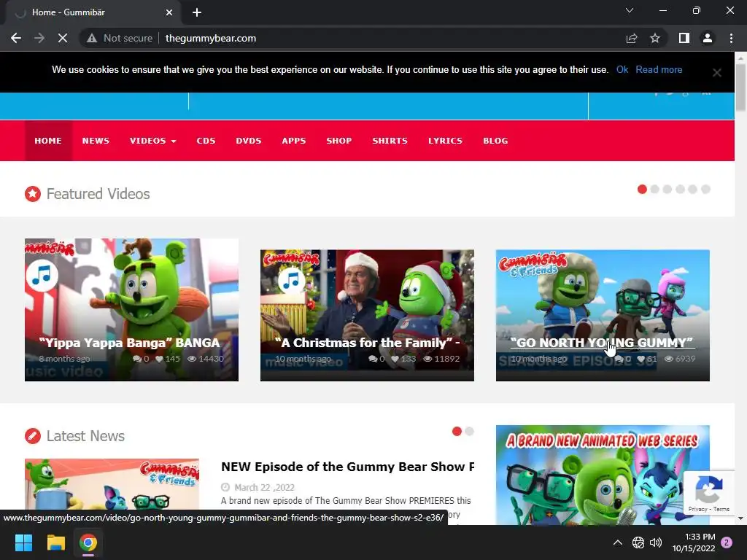Open A Brand New Animated Web Series banner
Screen dimensions: 747x560
click(603, 475)
